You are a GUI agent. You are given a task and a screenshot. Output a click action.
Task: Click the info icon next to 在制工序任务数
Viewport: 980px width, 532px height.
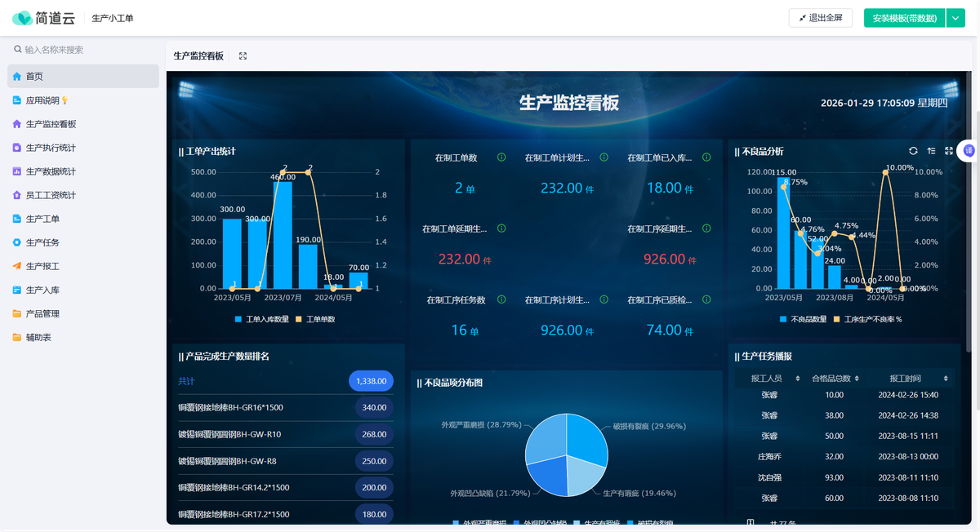[501, 299]
